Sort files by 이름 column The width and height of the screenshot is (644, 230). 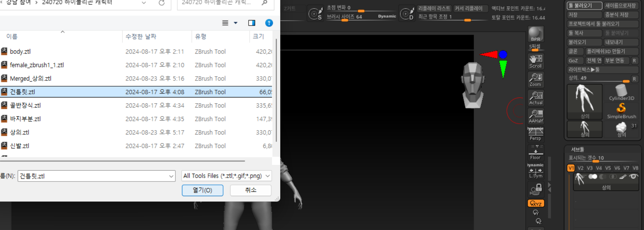[x=62, y=37]
